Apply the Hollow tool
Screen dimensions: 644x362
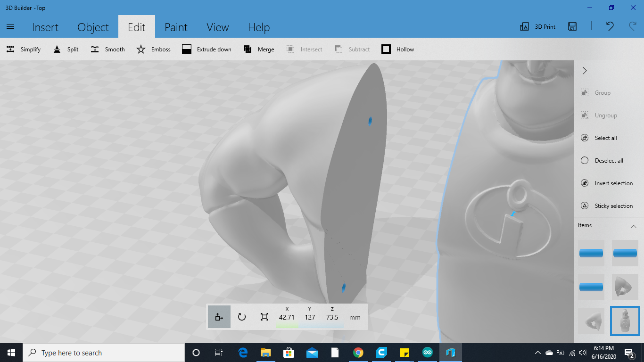[397, 49]
